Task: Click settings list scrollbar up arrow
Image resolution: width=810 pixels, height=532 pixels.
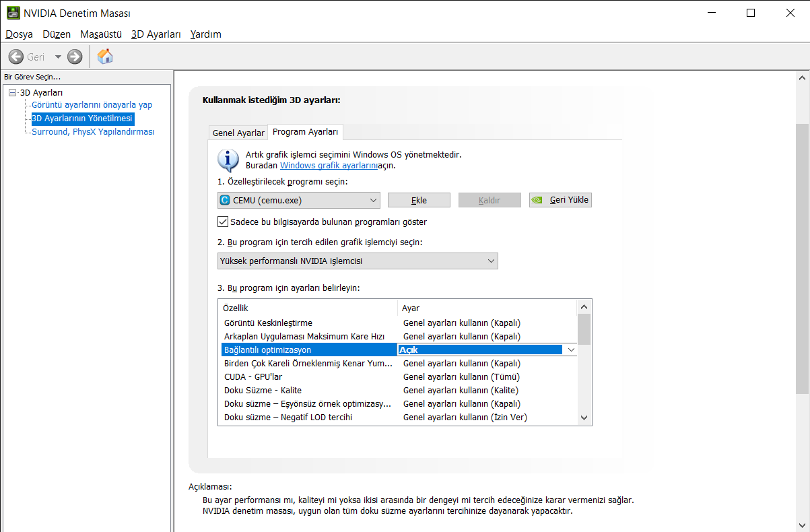Action: coord(584,307)
